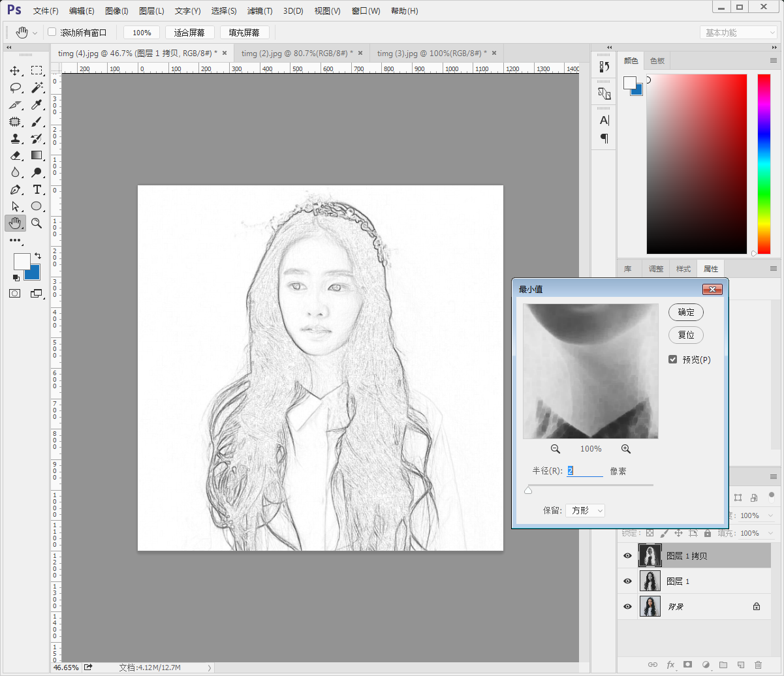
Task: Open the Paragraph panel icon
Action: (604, 138)
